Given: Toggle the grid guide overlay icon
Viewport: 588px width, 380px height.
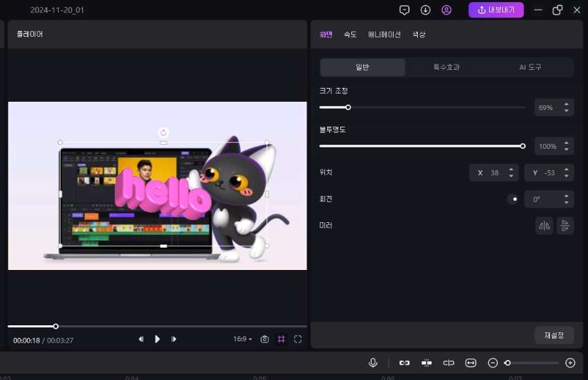Looking at the screenshot, I should [x=282, y=339].
